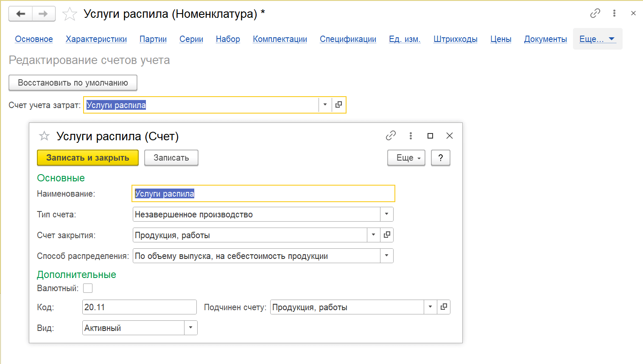Star the Услуги распила (Счет) dialog
Screen dimensions: 643x364
[x=44, y=136]
